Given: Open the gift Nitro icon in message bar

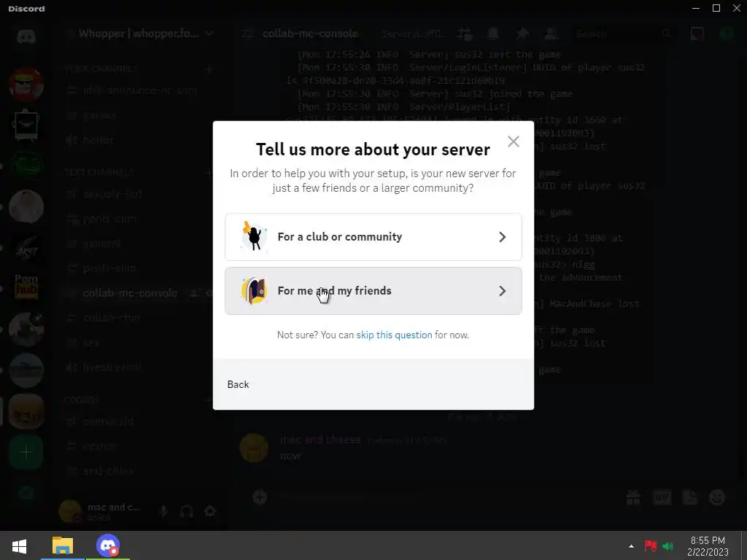Looking at the screenshot, I should (x=633, y=497).
